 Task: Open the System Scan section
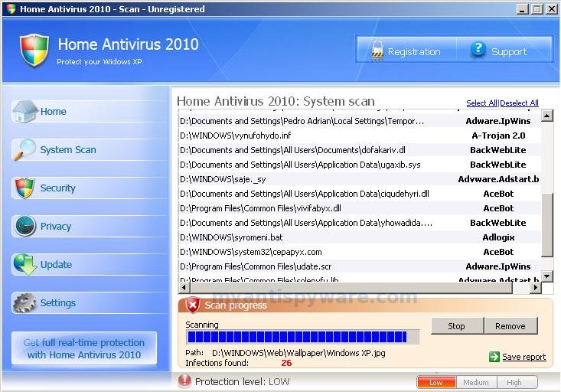click(90, 149)
